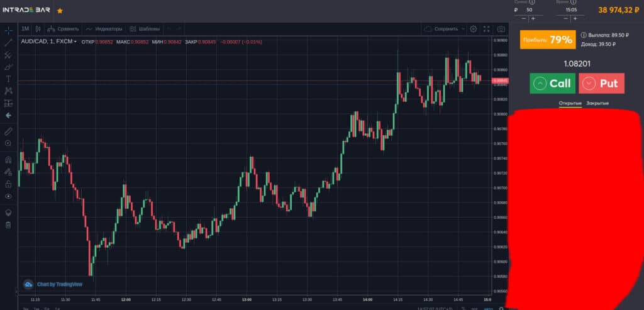Expand the Сохранить save dropdown arrow

tap(464, 29)
